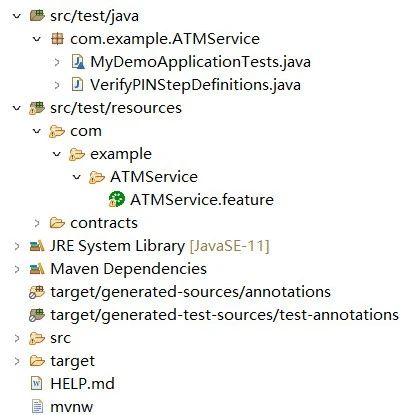Click the VerifyPINStepDefinitions.java file icon
Viewport: 416px width, 415px height.
77,85
